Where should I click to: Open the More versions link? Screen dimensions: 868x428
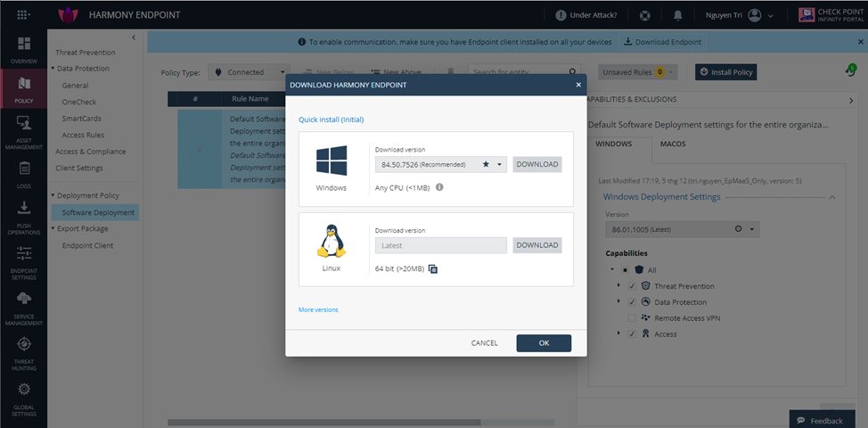point(318,310)
